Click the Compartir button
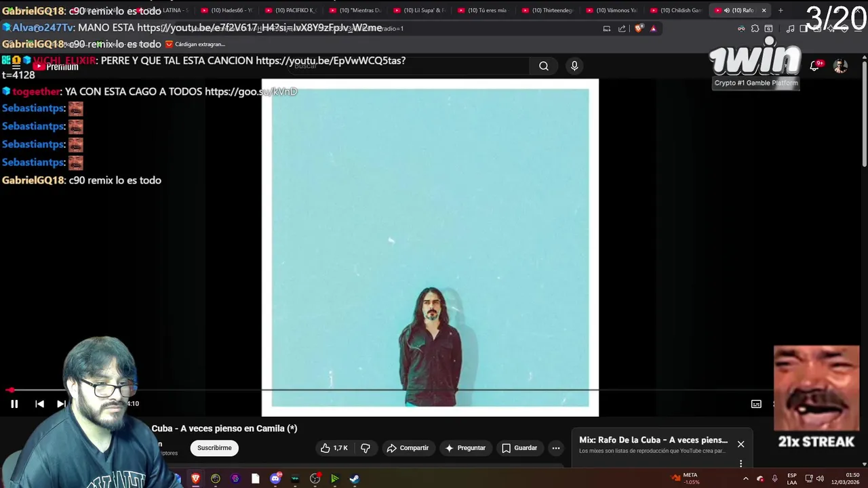Image resolution: width=868 pixels, height=488 pixels. pos(408,448)
